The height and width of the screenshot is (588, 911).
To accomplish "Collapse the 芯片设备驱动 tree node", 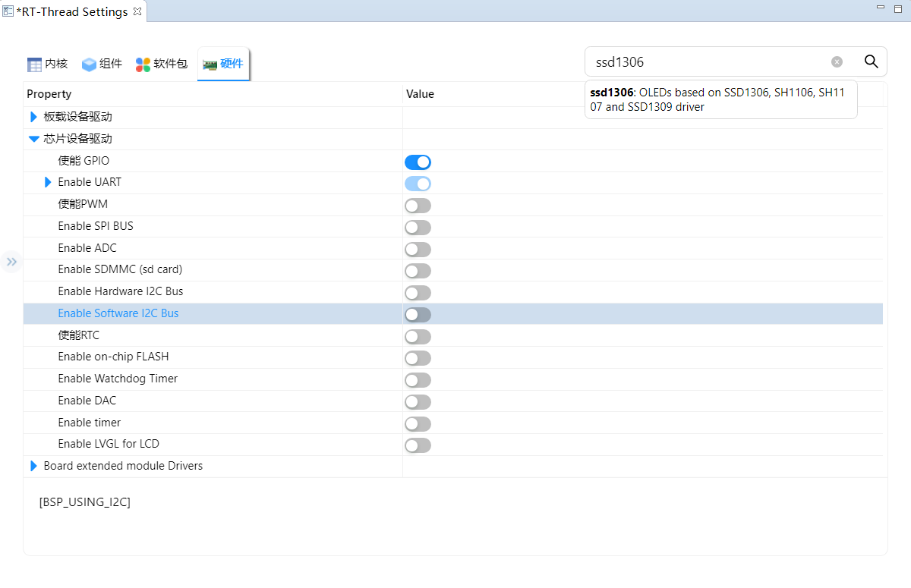I will tap(33, 139).
